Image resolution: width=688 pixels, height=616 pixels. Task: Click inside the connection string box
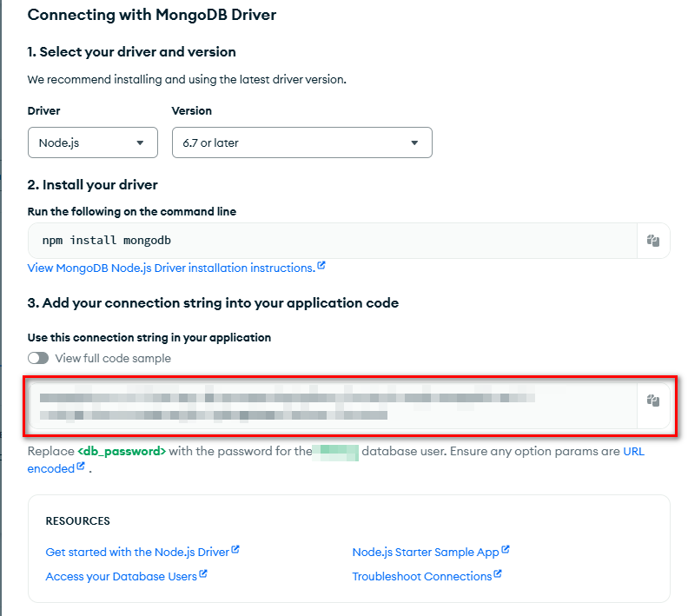coord(330,407)
